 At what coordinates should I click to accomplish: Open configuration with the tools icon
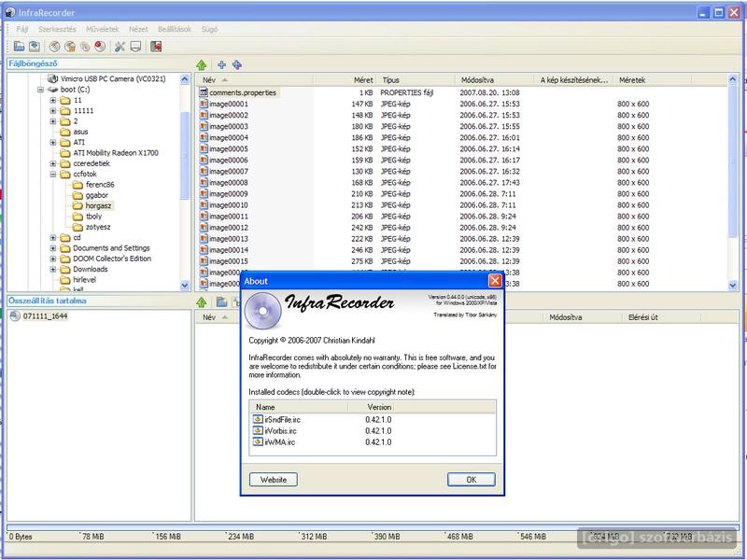pos(120,46)
